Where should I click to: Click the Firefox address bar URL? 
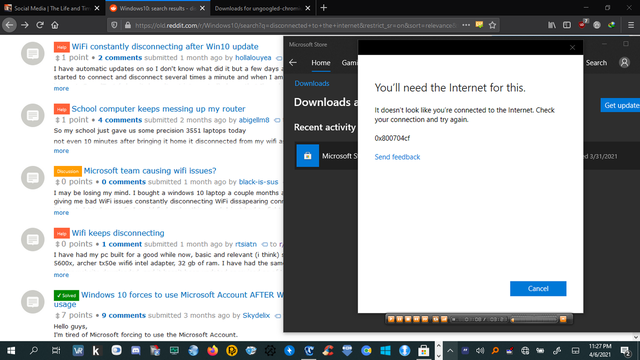point(295,25)
